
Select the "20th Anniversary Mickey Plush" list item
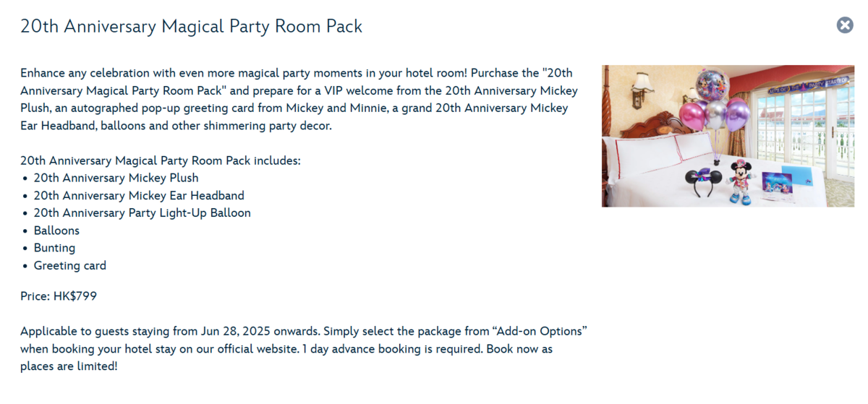coord(116,178)
